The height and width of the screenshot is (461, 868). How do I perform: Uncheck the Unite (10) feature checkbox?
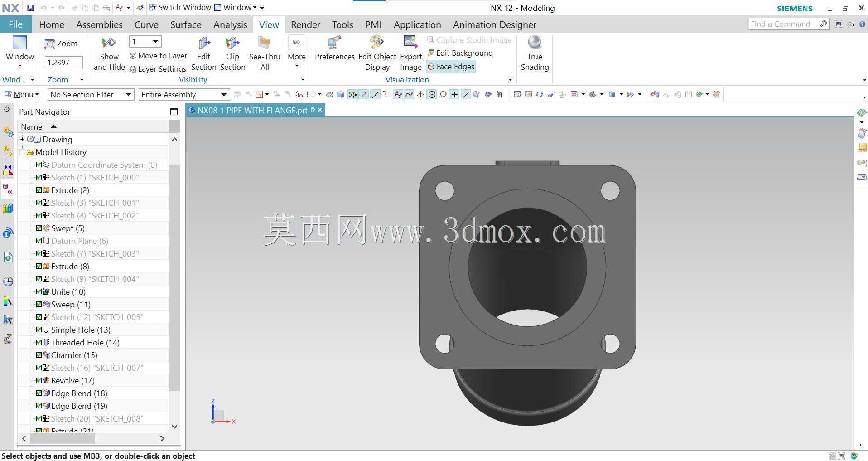tap(39, 291)
